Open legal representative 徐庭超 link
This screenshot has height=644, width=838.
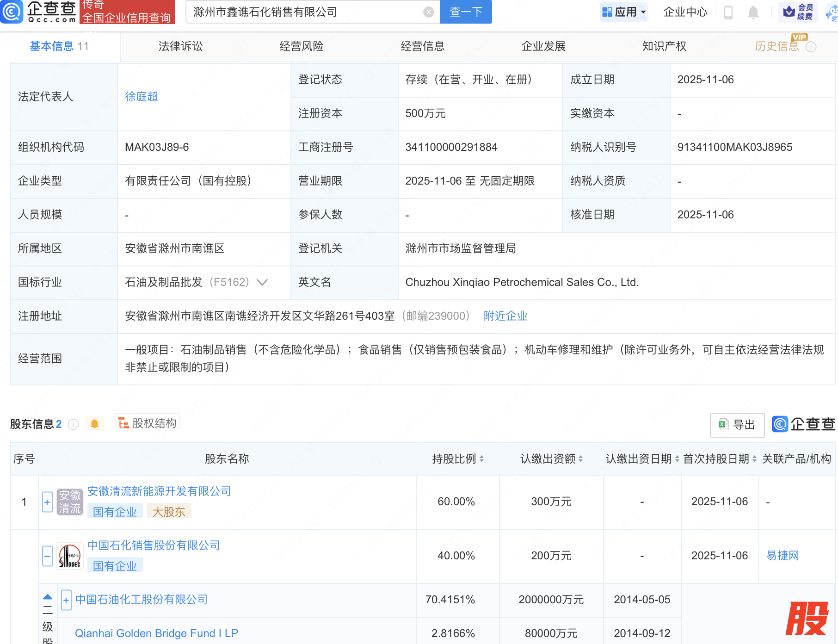[142, 97]
